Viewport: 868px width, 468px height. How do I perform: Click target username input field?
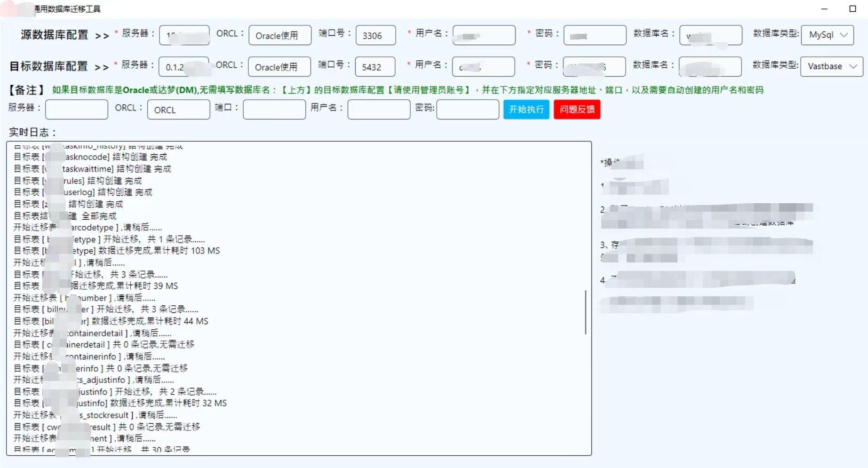(x=484, y=67)
